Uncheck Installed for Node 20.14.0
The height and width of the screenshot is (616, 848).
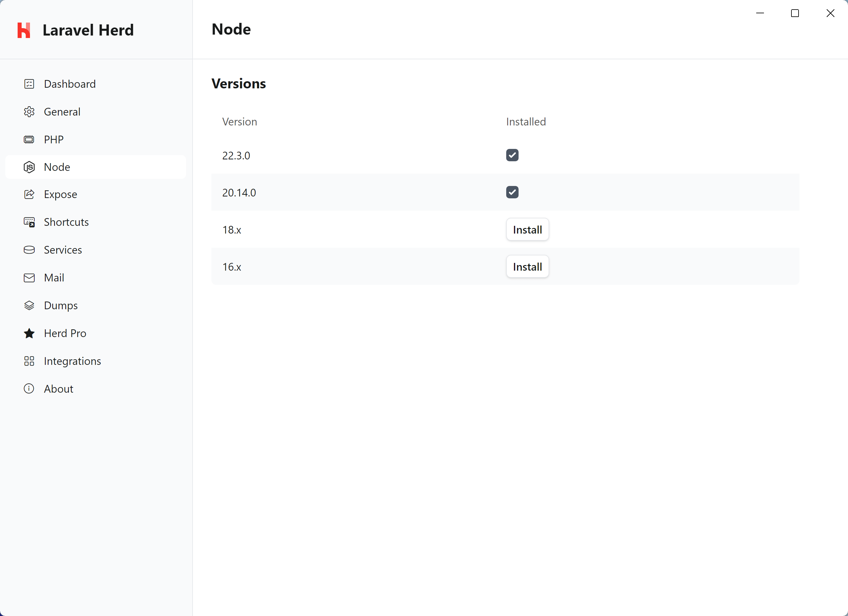coord(512,192)
